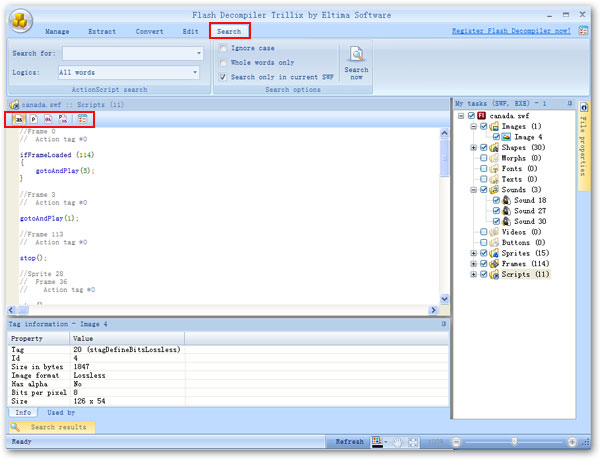The height and width of the screenshot is (459, 600).
Task: Switch to the Search ribbon tab
Action: tap(229, 31)
